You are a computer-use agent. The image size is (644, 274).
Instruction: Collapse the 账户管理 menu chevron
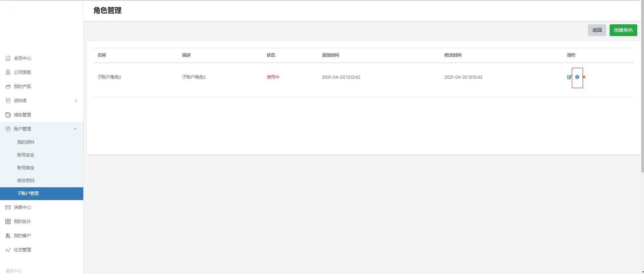(75, 129)
